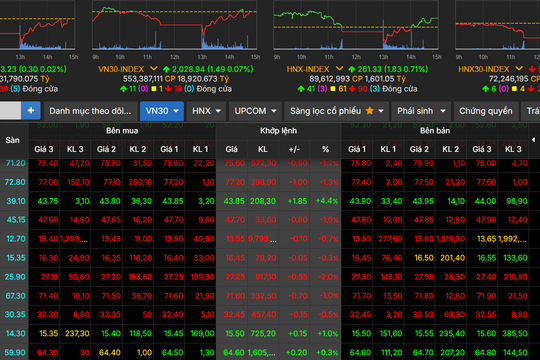Image resolution: width=540 pixels, height=360 pixels.
Task: Click the percentage -2.0%
Action: 328,277
